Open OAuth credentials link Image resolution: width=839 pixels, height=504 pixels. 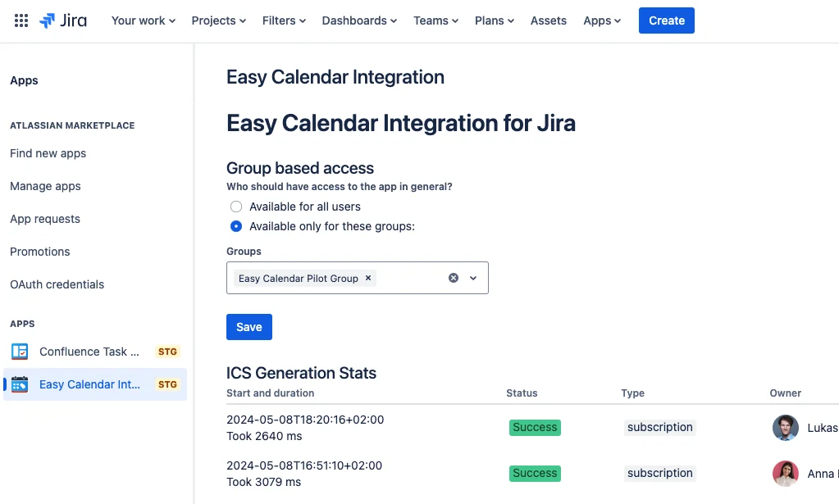point(57,284)
